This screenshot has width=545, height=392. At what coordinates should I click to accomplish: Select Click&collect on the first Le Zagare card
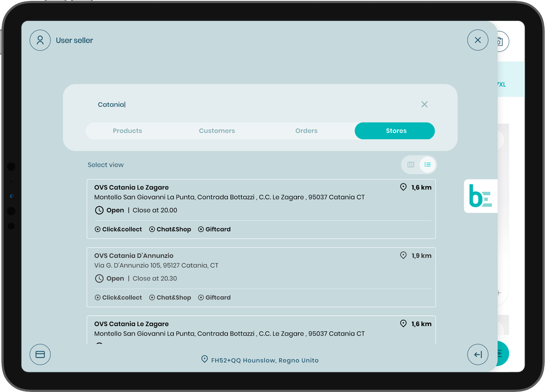[x=119, y=229]
